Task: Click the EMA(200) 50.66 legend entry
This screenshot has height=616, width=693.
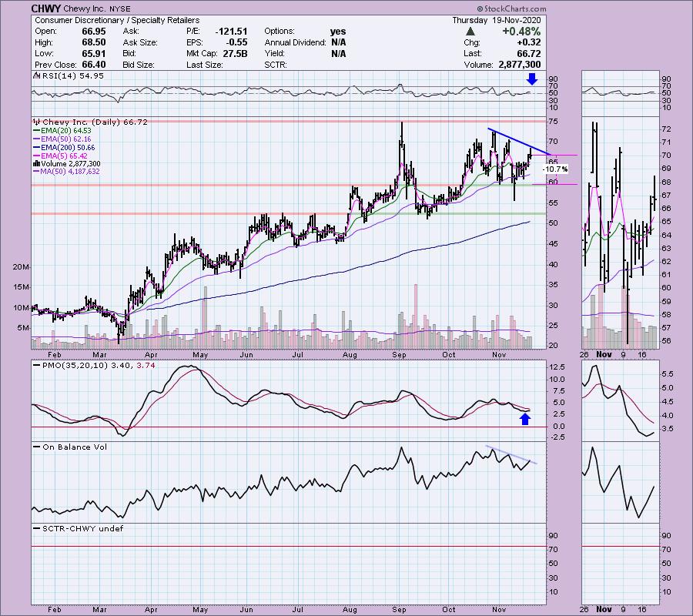Action: [x=65, y=147]
